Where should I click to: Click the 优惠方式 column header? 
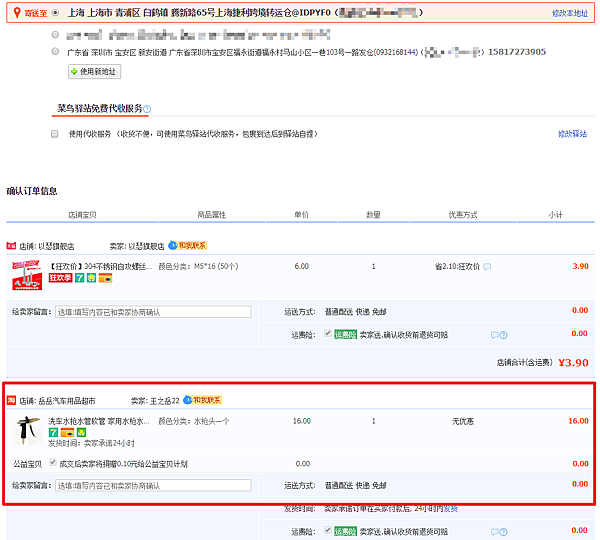tap(463, 215)
